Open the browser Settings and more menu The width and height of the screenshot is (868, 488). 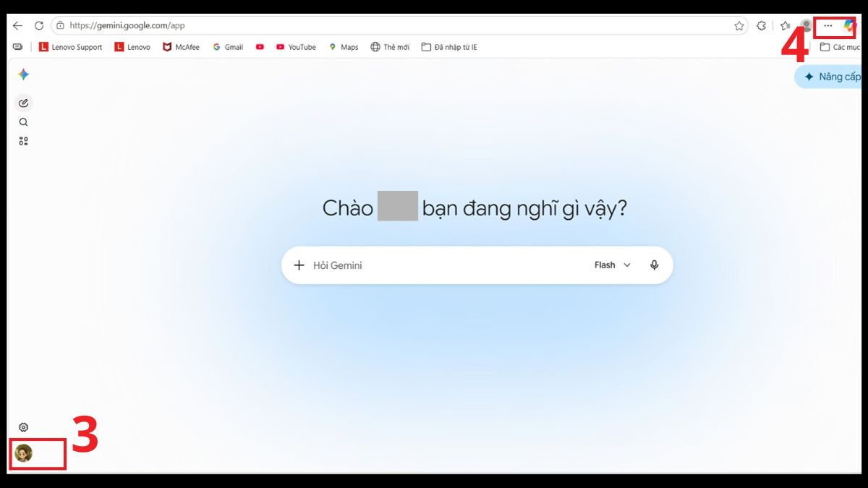pyautogui.click(x=828, y=25)
